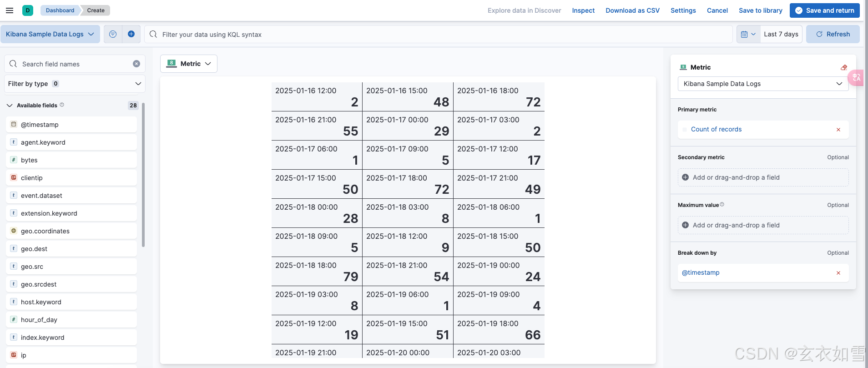The width and height of the screenshot is (868, 368).
Task: Click the KQL filter input field
Action: point(438,34)
